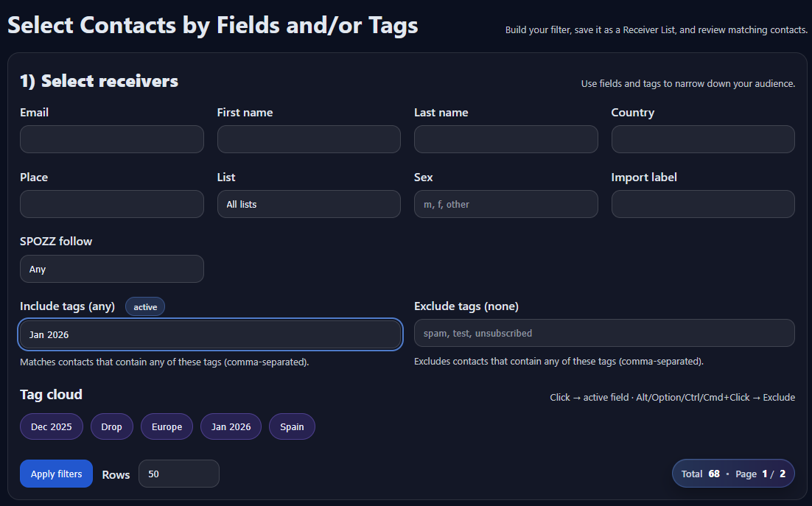Click the active badge next to Include tags

[x=145, y=306]
